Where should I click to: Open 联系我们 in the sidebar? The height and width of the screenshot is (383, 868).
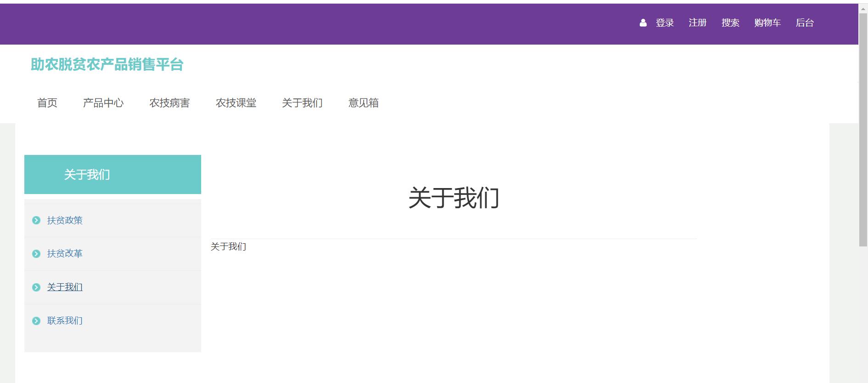65,320
